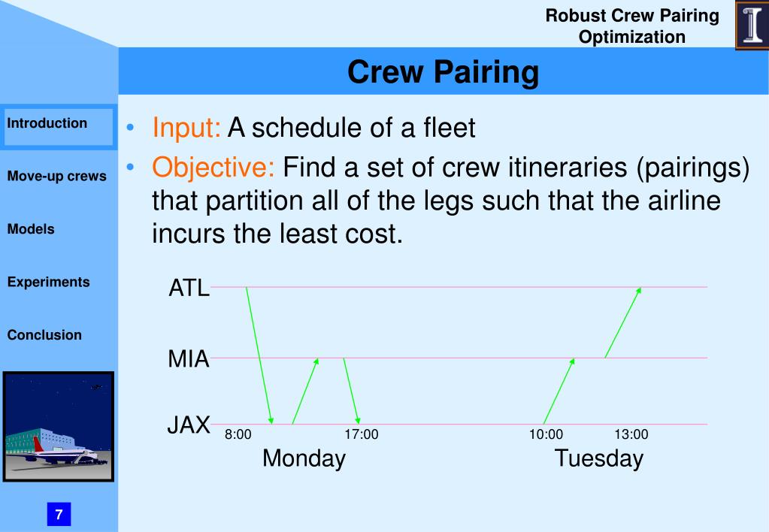Open the Move-up crews section
Image resolution: width=769 pixels, height=532 pixels.
pos(57,176)
